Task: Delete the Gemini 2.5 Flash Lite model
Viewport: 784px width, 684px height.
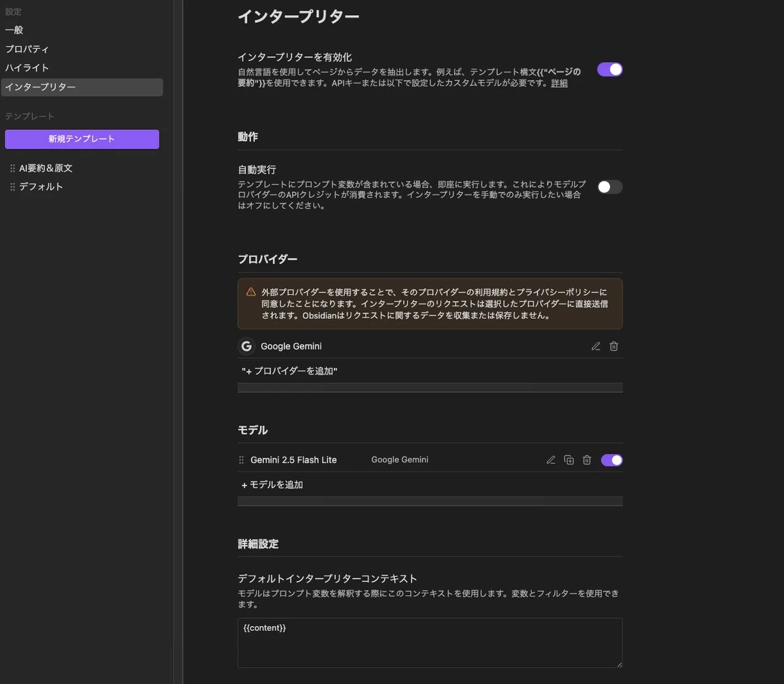Action: point(587,460)
